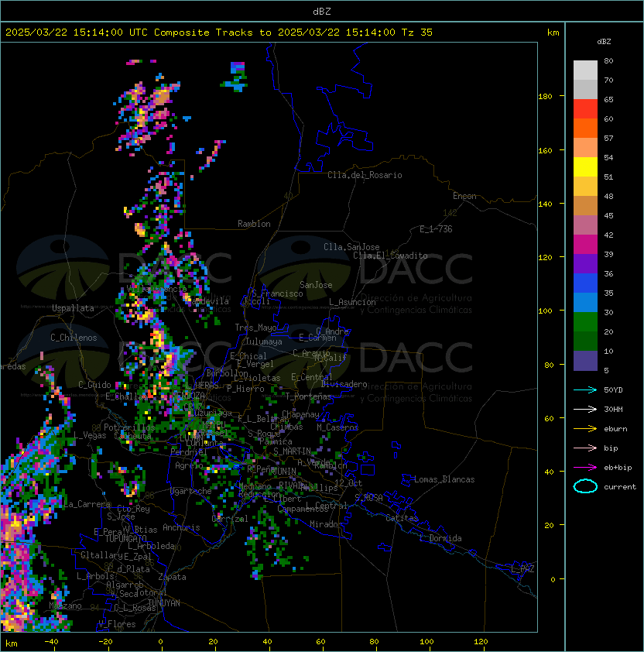644x652 pixels.
Task: Click the 'Tres_Mayo' map label
Action: tap(255, 328)
